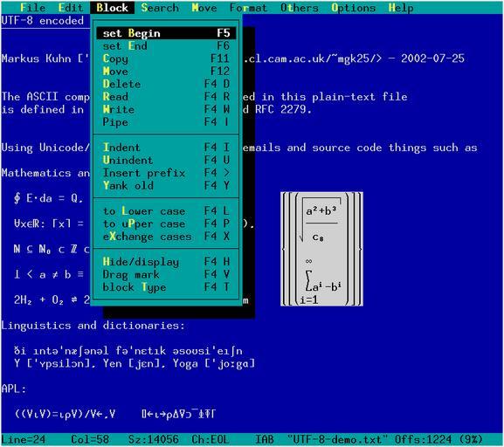Image resolution: width=504 pixels, height=447 pixels.
Task: Open the Format menu
Action: pos(248,7)
